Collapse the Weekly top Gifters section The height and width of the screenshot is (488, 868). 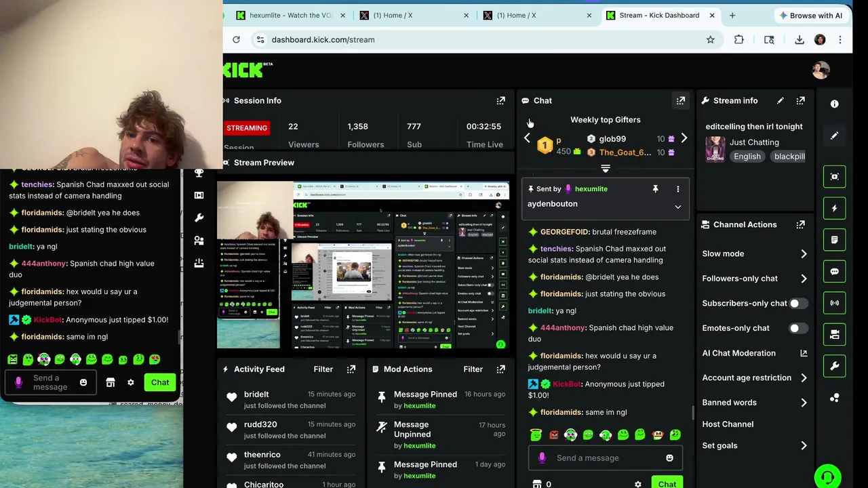click(606, 168)
